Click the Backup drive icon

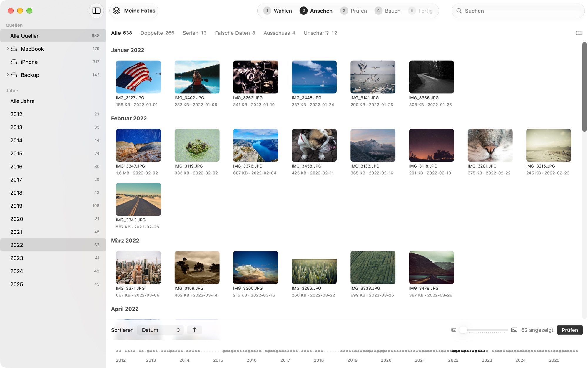click(x=14, y=75)
